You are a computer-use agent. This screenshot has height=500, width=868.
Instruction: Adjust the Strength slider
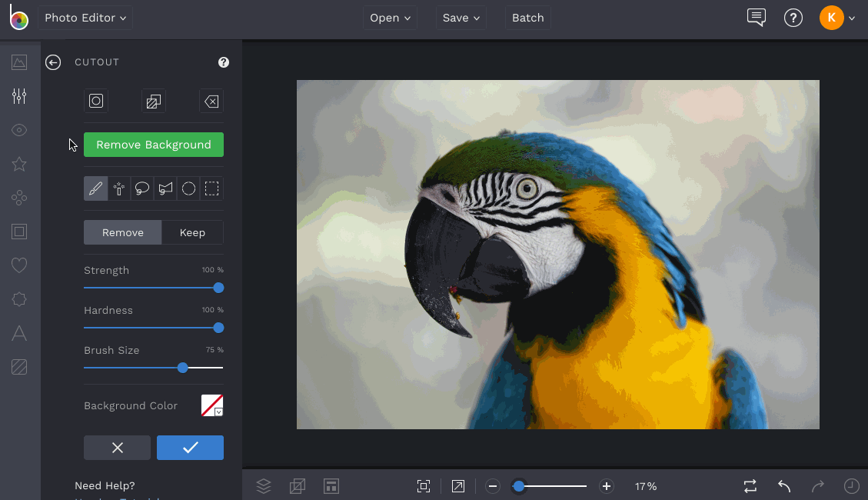(x=154, y=288)
